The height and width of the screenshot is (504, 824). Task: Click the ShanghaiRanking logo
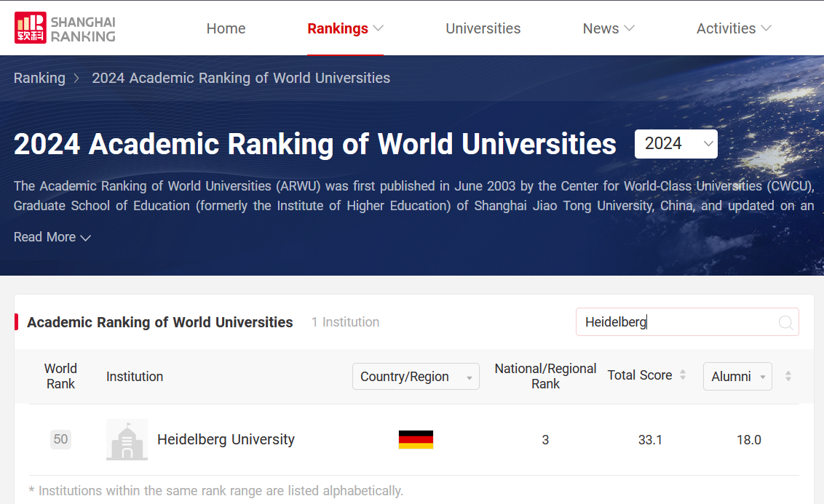[x=65, y=28]
